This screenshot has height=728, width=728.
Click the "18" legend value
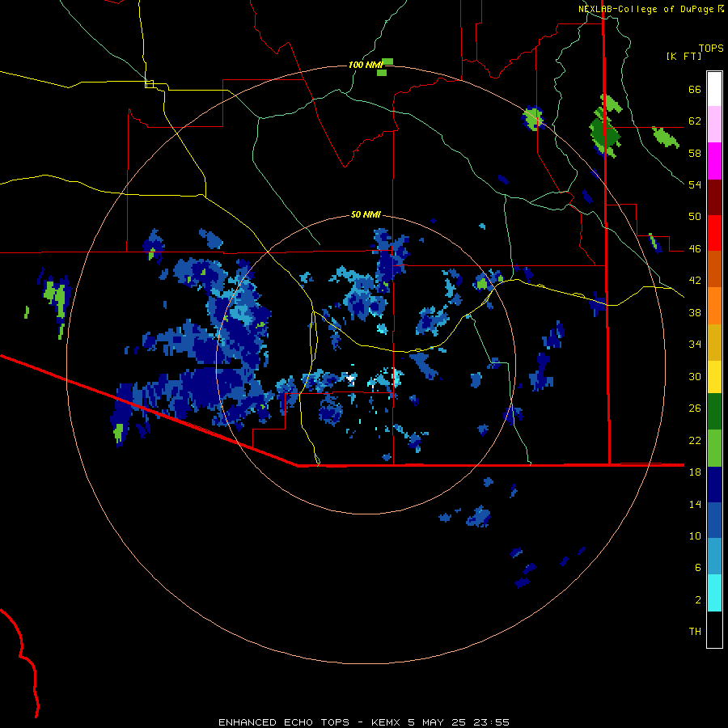coord(695,472)
